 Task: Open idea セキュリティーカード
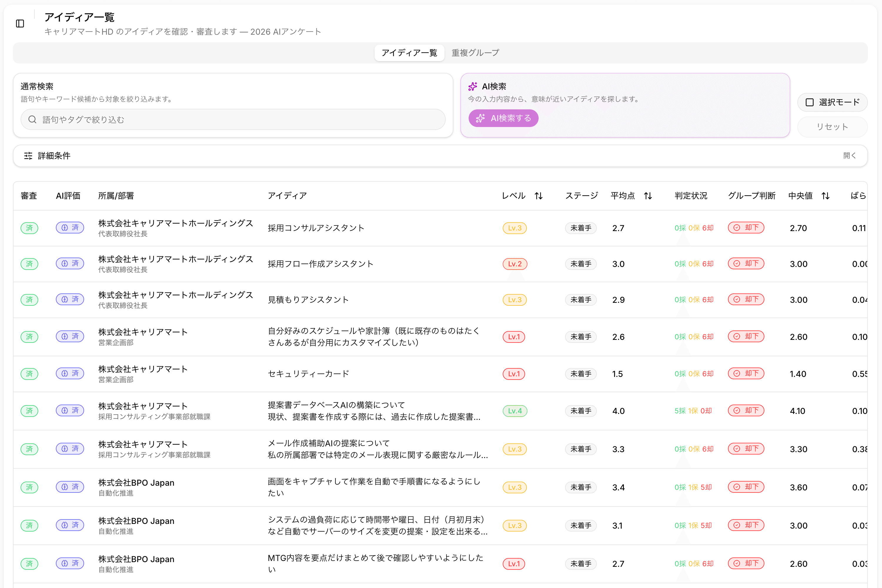pos(308,374)
